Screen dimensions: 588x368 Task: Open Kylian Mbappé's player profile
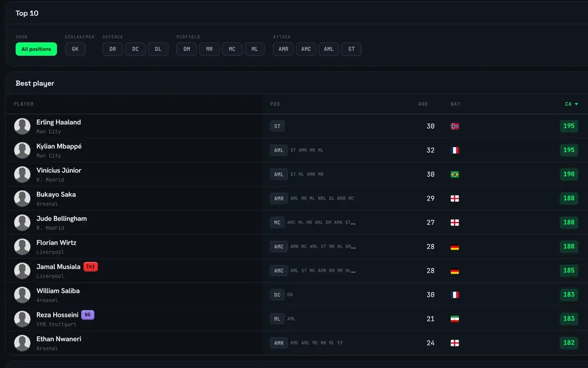tap(59, 146)
